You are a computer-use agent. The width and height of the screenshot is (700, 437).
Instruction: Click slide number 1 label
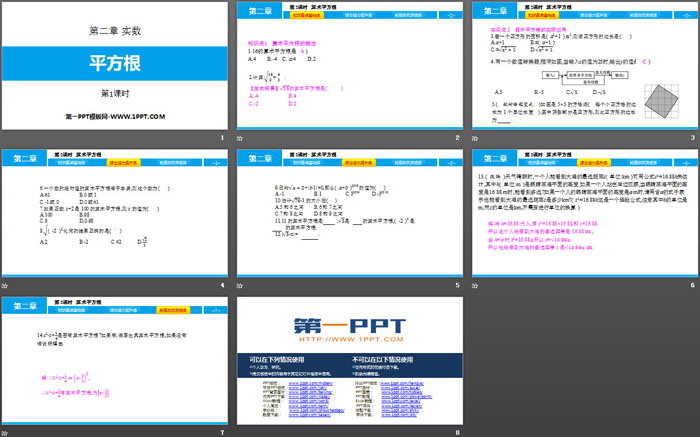tap(222, 137)
